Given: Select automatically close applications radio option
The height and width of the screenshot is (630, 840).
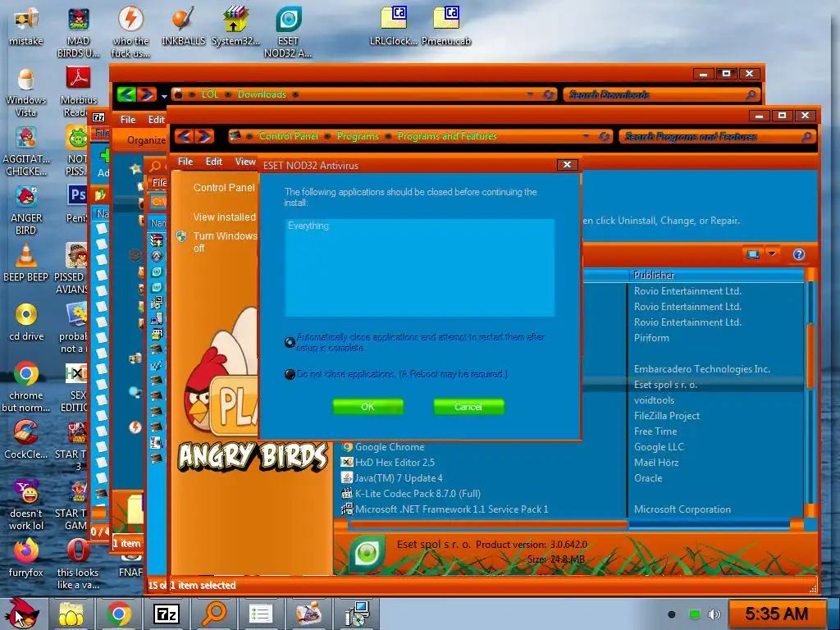Looking at the screenshot, I should [290, 342].
